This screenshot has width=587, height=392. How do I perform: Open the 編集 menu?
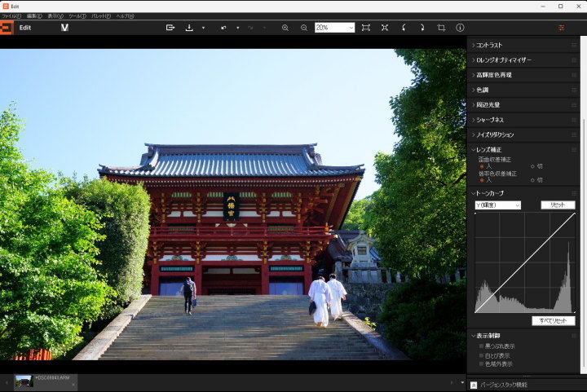point(34,16)
